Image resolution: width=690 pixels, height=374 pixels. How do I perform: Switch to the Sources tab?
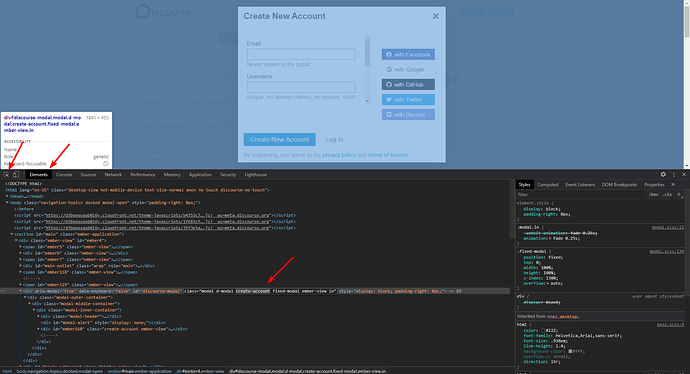tap(88, 175)
